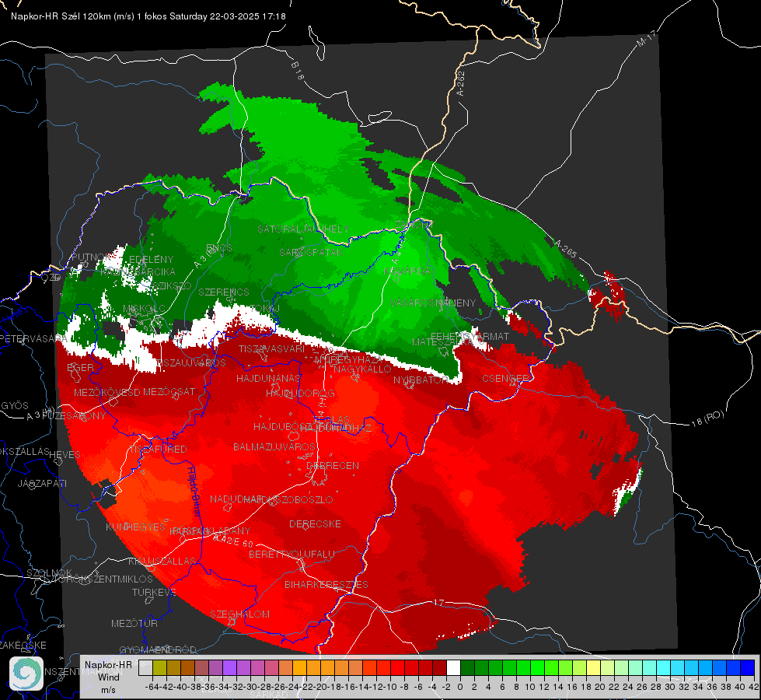
Task: Click the MEZOKOVESD city label
Action: [107, 392]
